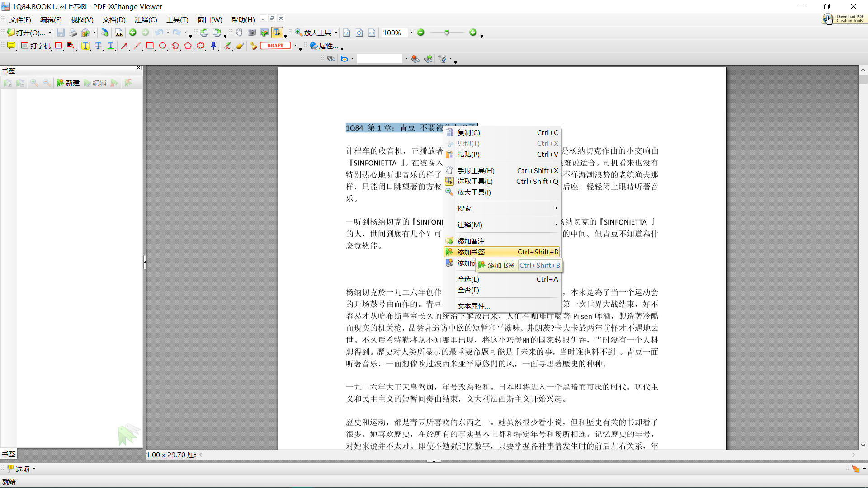
Task: Click the binoculars Search icon
Action: (x=331, y=59)
